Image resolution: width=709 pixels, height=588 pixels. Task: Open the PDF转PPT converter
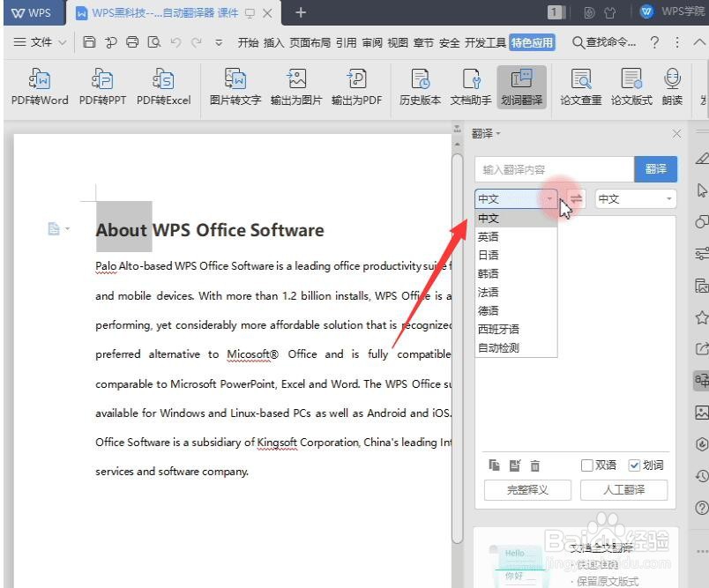[101, 86]
